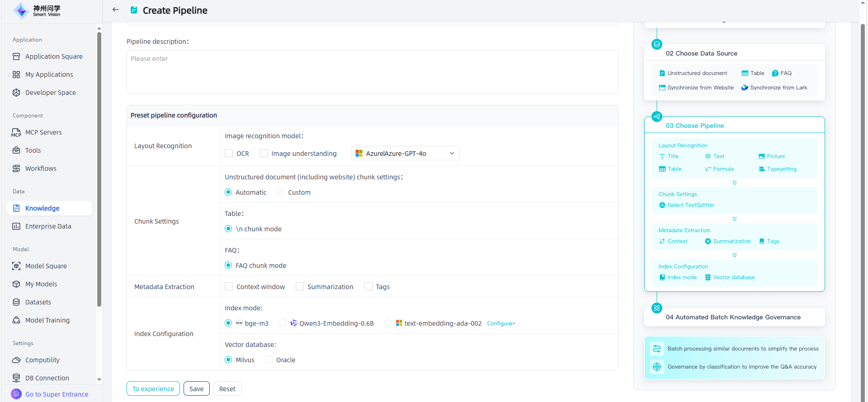868x402 pixels.
Task: Click the Automated Batch Knowledge Governance step icon
Action: [x=657, y=308]
